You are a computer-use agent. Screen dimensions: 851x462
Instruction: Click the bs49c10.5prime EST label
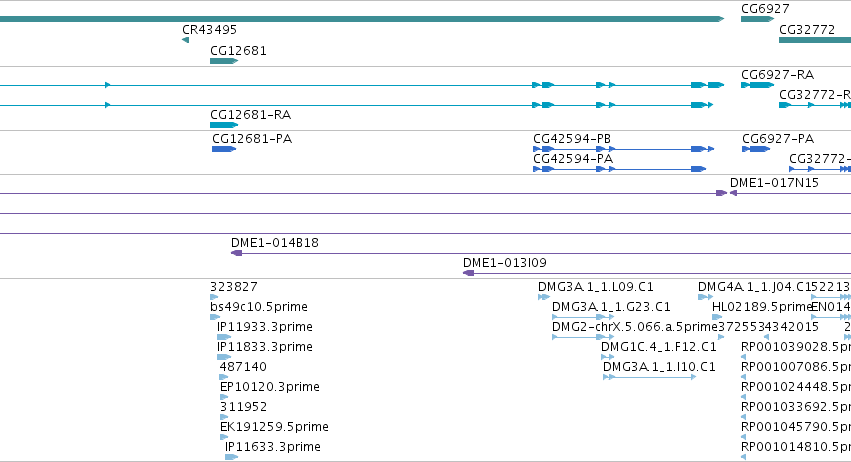(259, 307)
